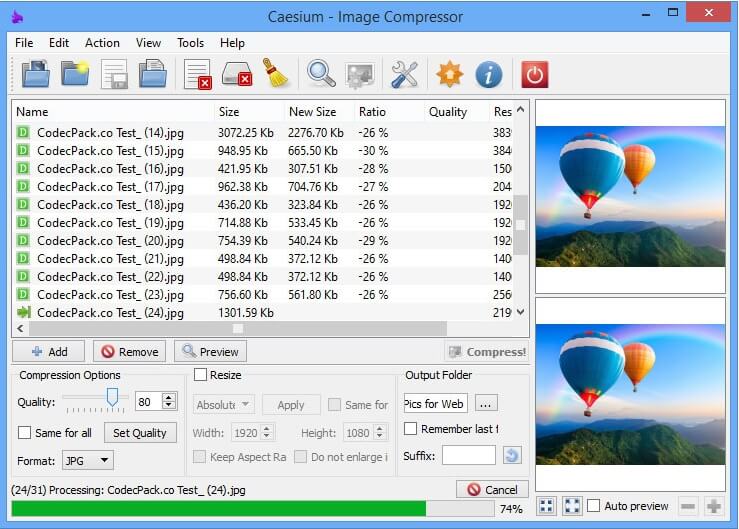Click the list vertical scroll up arrow
Image resolution: width=739 pixels, height=529 pixels.
click(x=520, y=109)
